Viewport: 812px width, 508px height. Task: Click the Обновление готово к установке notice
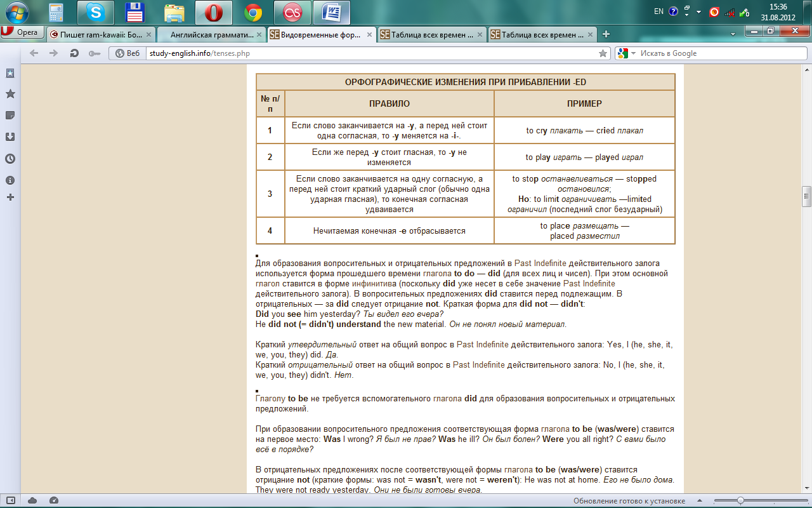[x=629, y=501]
